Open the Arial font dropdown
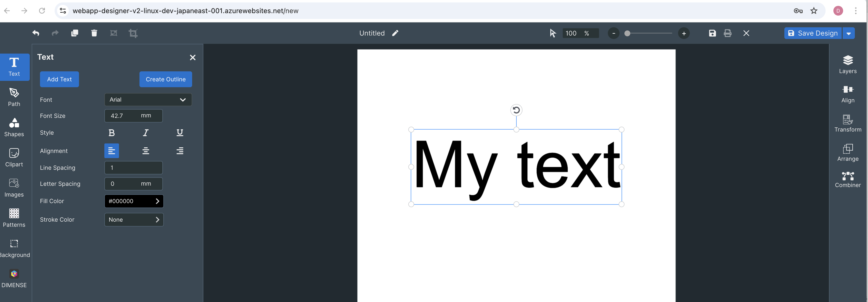 click(x=148, y=100)
